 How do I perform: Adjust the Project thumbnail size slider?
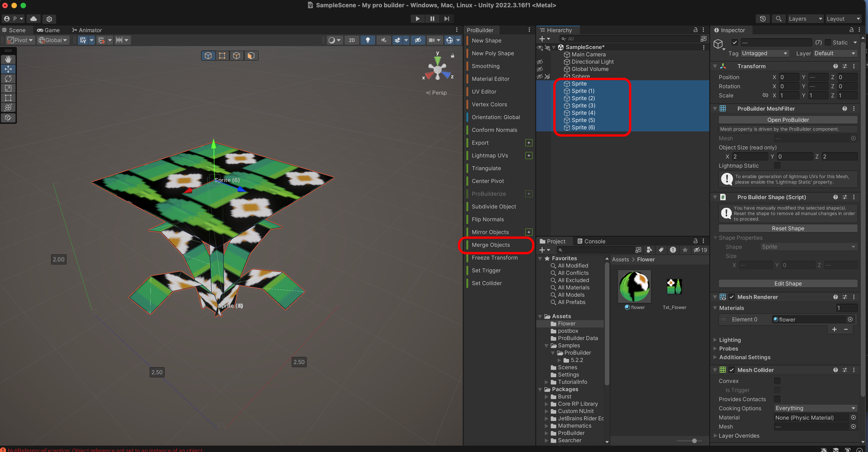694,441
